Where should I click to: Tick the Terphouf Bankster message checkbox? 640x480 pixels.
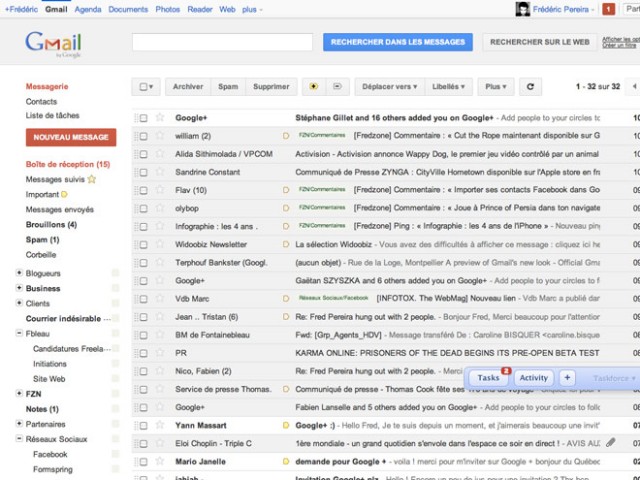tap(144, 263)
